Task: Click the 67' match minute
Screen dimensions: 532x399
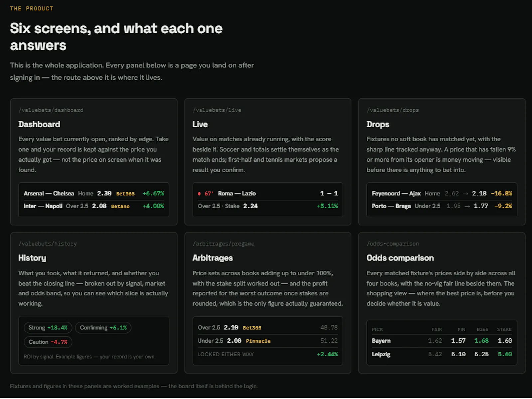Action: [x=209, y=194]
